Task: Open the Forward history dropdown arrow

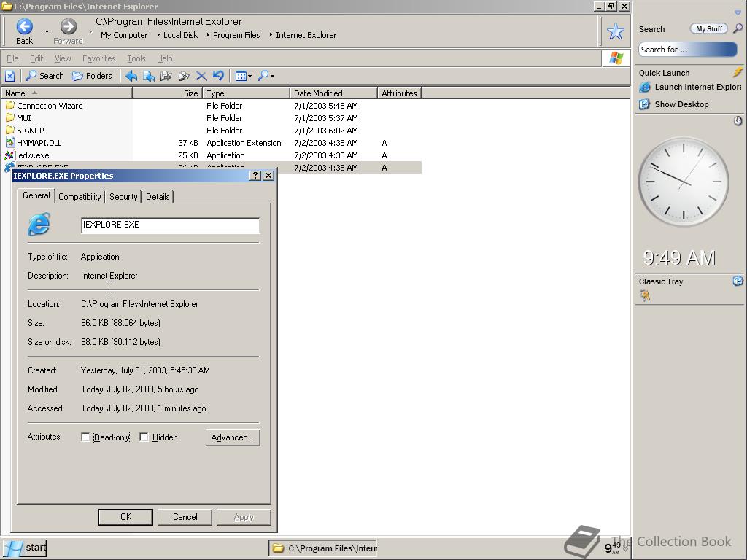Action: click(x=90, y=32)
